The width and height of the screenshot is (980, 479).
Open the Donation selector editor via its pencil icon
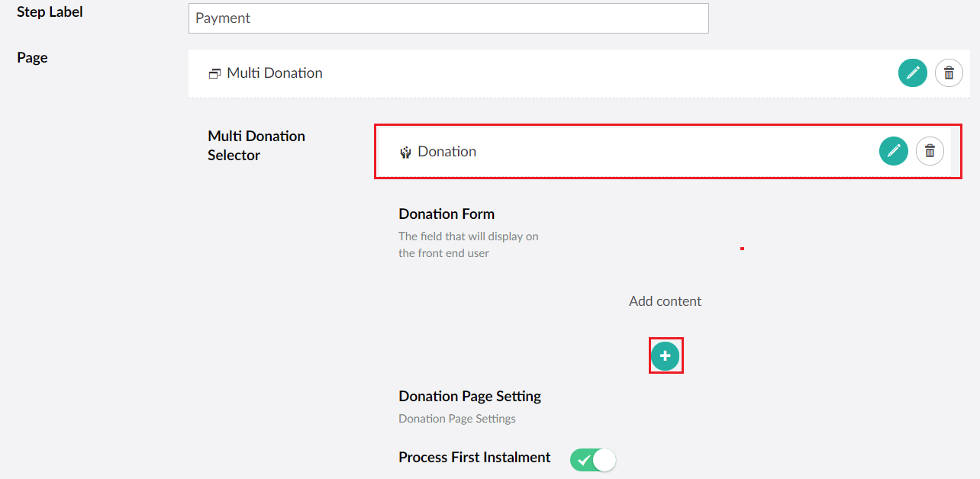(x=893, y=151)
